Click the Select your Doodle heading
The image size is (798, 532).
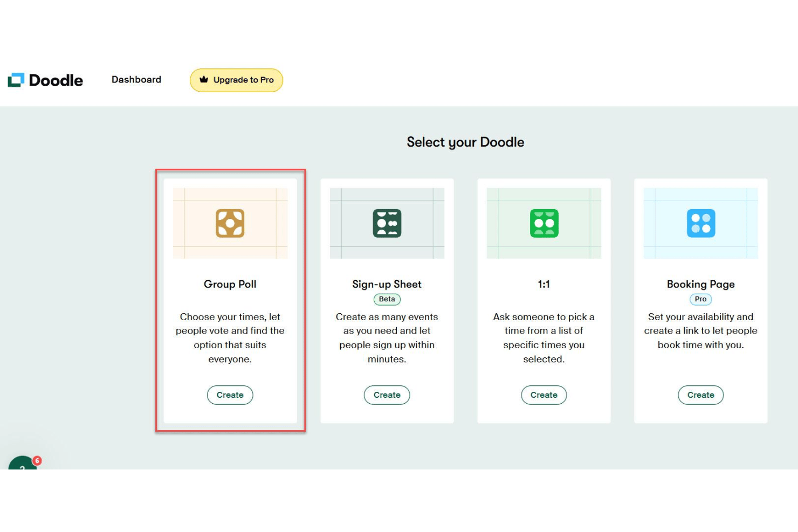465,142
